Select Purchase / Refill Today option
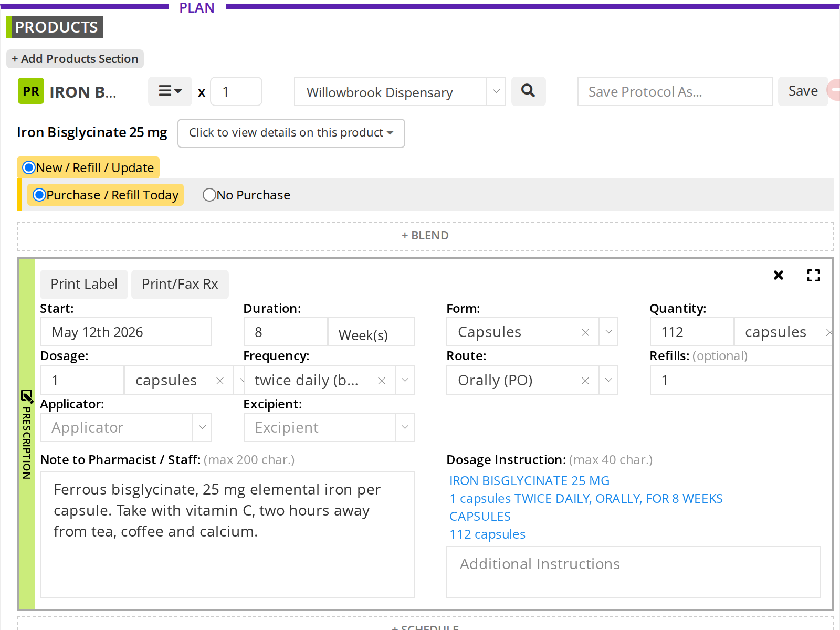 [x=39, y=195]
